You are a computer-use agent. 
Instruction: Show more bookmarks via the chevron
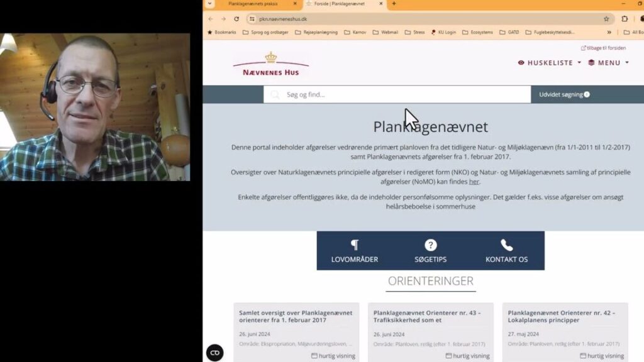click(609, 32)
